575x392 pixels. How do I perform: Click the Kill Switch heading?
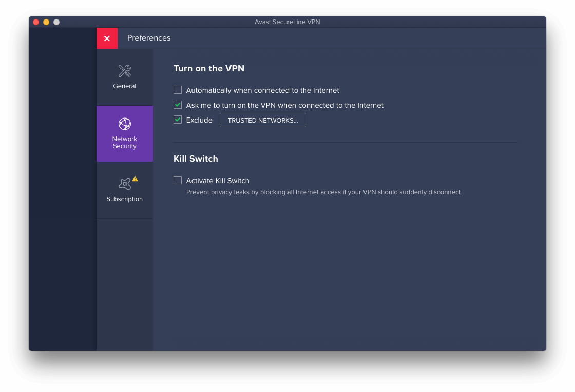196,159
